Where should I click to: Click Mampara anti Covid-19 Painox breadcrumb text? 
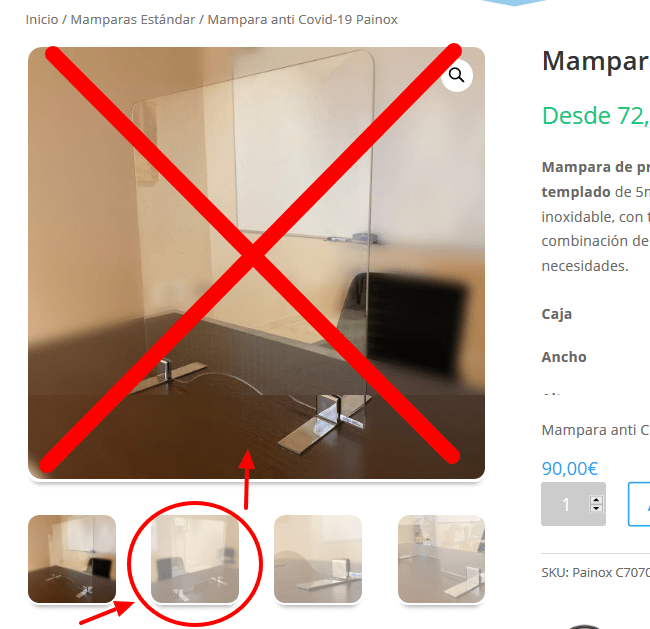tap(303, 19)
